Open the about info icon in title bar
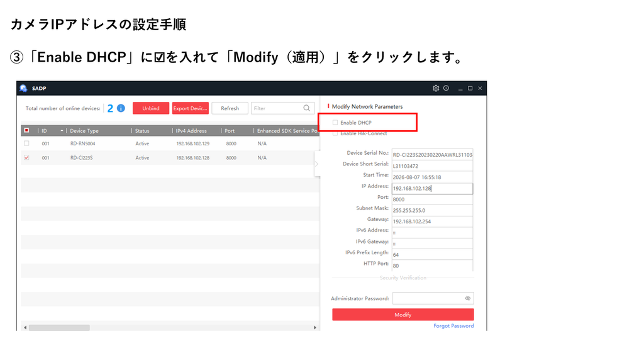This screenshot has width=644, height=360. pos(446,88)
